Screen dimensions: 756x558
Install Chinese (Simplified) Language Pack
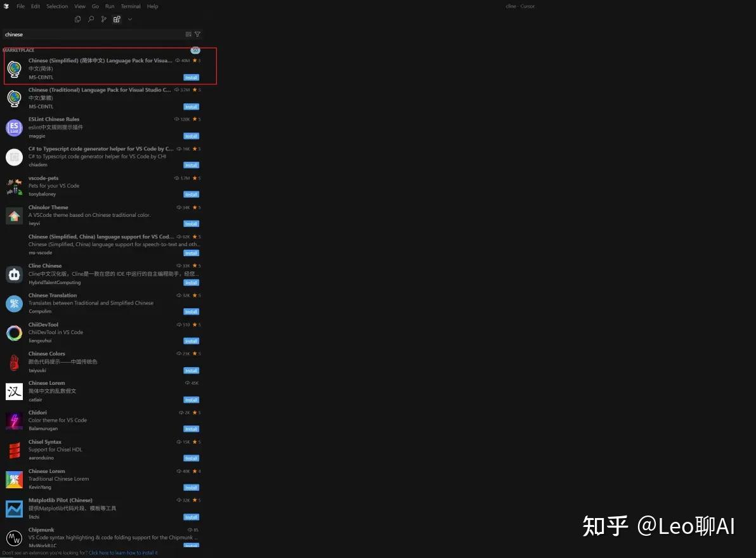pos(191,77)
